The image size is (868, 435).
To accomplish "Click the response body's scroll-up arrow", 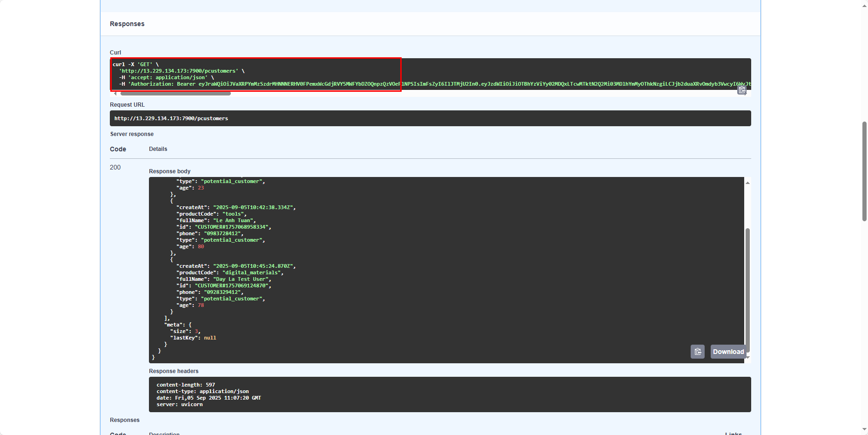I will pyautogui.click(x=747, y=183).
